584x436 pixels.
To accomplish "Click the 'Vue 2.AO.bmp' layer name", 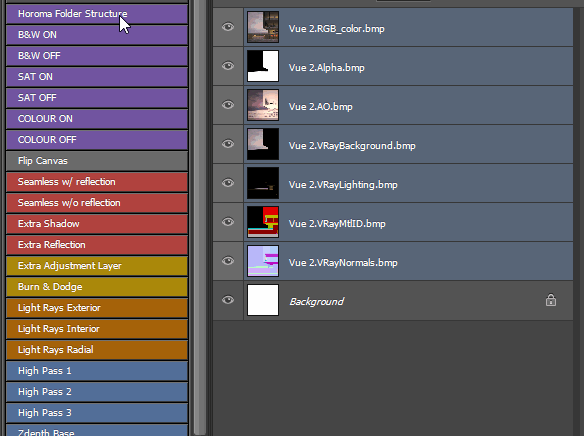I will pos(320,106).
